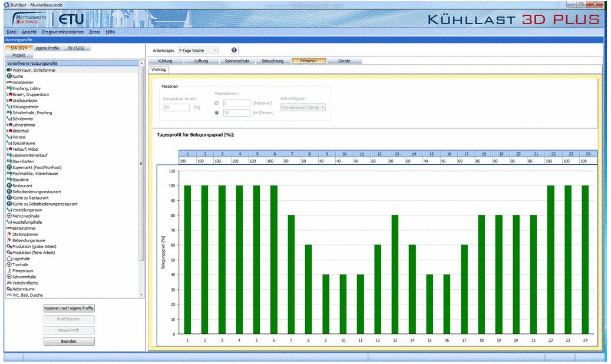Switch to the Geräte tab
Image resolution: width=611 pixels, height=364 pixels.
tap(344, 61)
